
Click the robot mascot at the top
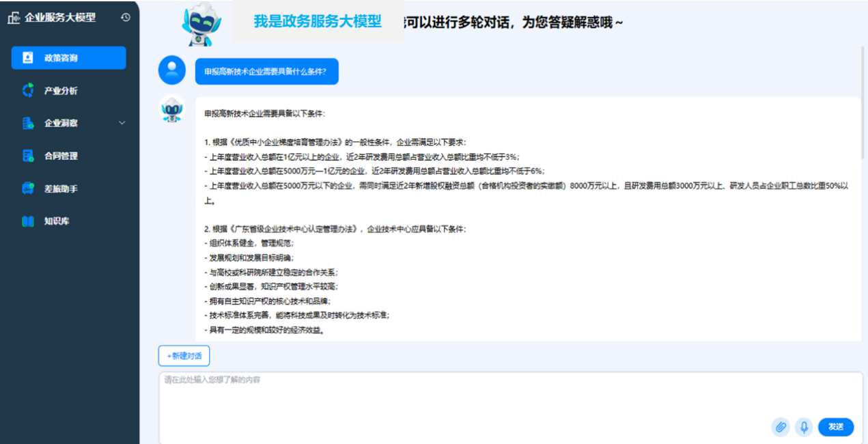tap(201, 25)
